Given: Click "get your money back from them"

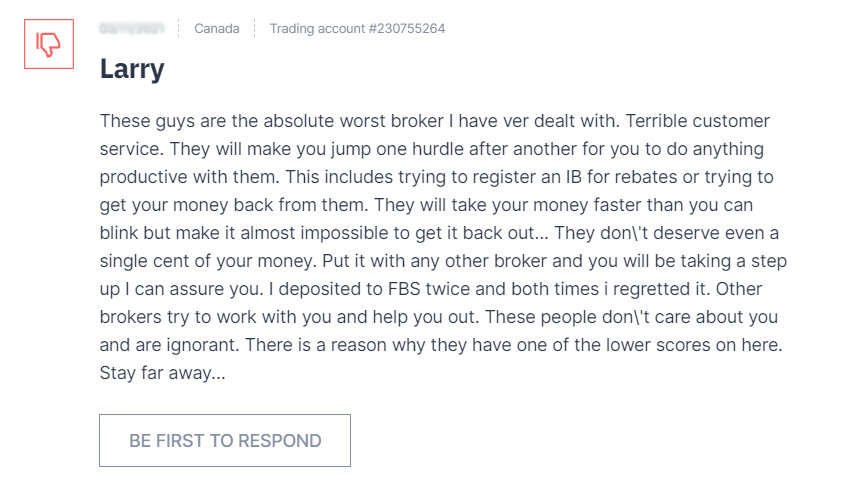Looking at the screenshot, I should point(234,205).
